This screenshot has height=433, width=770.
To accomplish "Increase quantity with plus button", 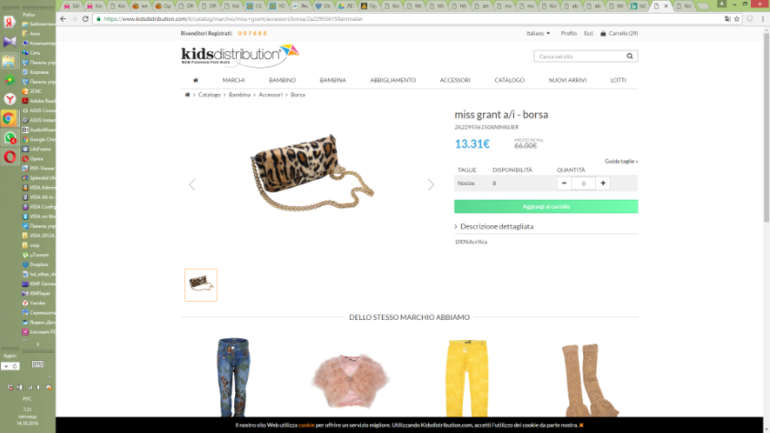I will pyautogui.click(x=603, y=183).
